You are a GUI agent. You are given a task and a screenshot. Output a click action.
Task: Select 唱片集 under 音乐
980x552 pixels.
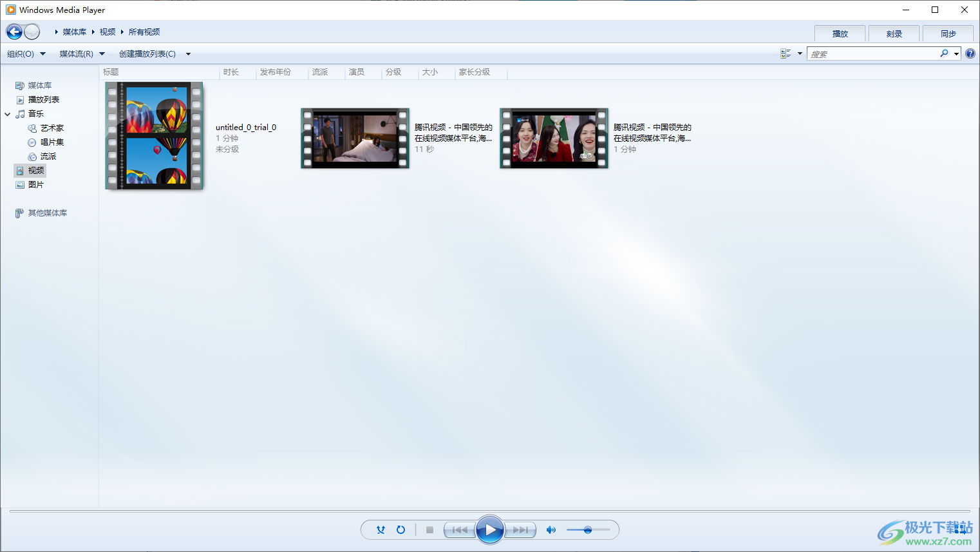[52, 142]
